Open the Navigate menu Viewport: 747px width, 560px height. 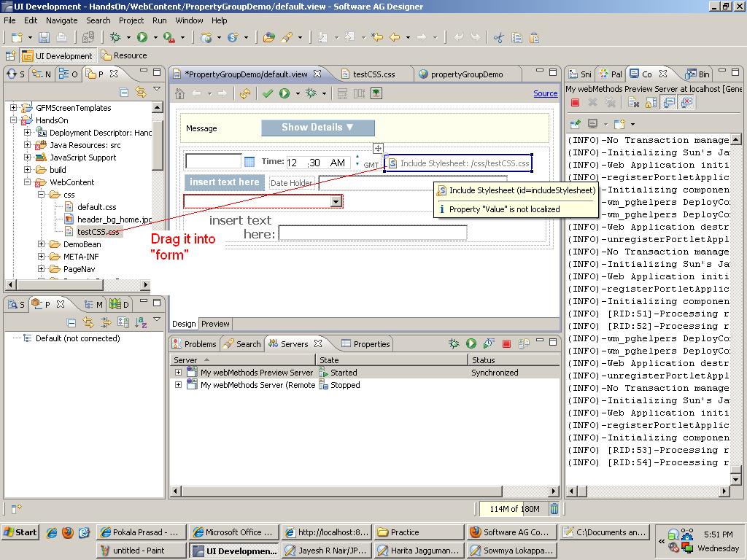[61, 20]
